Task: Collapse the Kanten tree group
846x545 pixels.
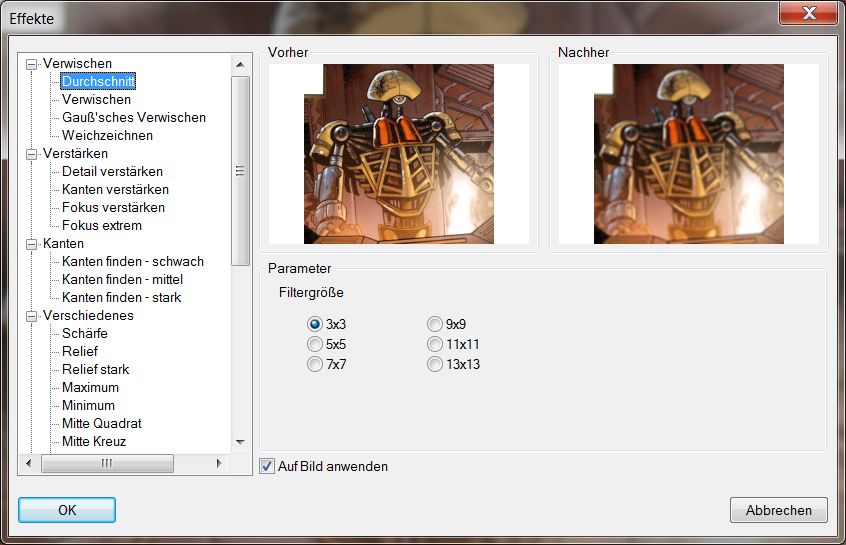Action: [31, 244]
